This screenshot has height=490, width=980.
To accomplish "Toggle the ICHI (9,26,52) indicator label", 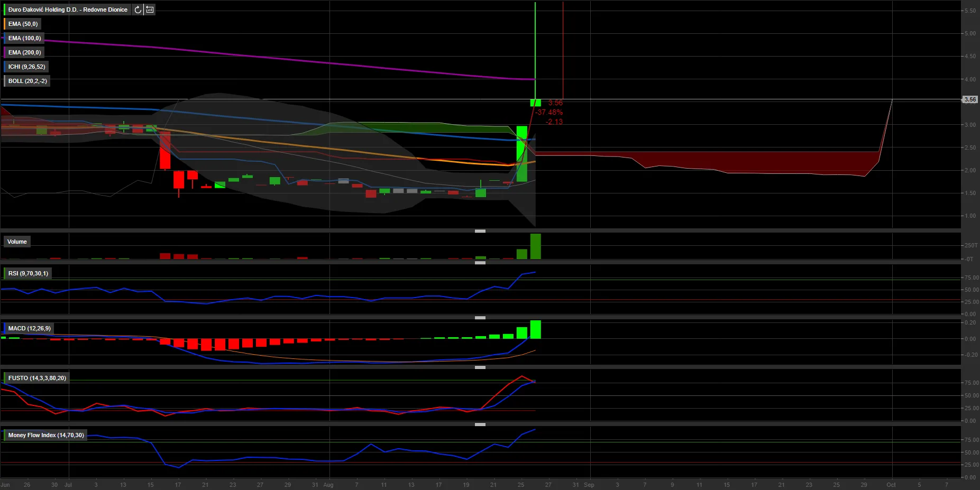I will (x=26, y=67).
